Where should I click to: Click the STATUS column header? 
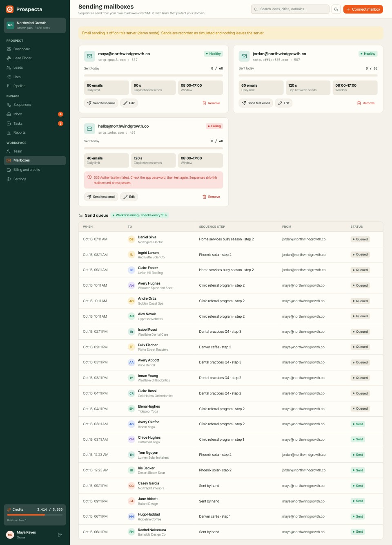point(356,227)
